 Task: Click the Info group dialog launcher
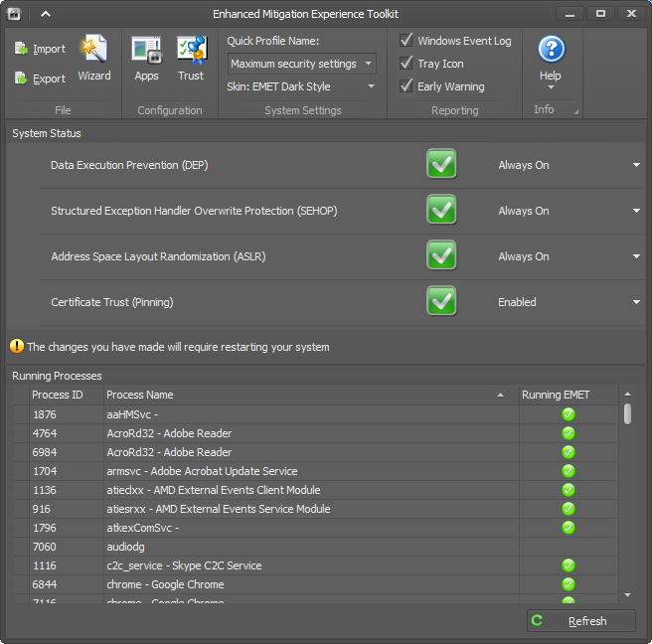(575, 112)
